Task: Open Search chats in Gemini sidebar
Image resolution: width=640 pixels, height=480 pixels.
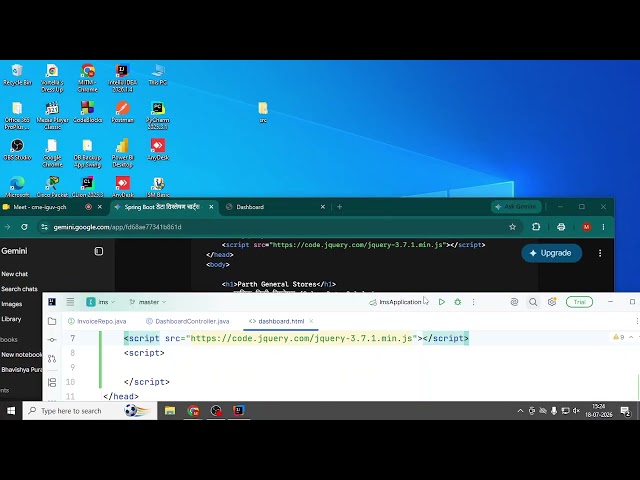Action: pos(19,289)
